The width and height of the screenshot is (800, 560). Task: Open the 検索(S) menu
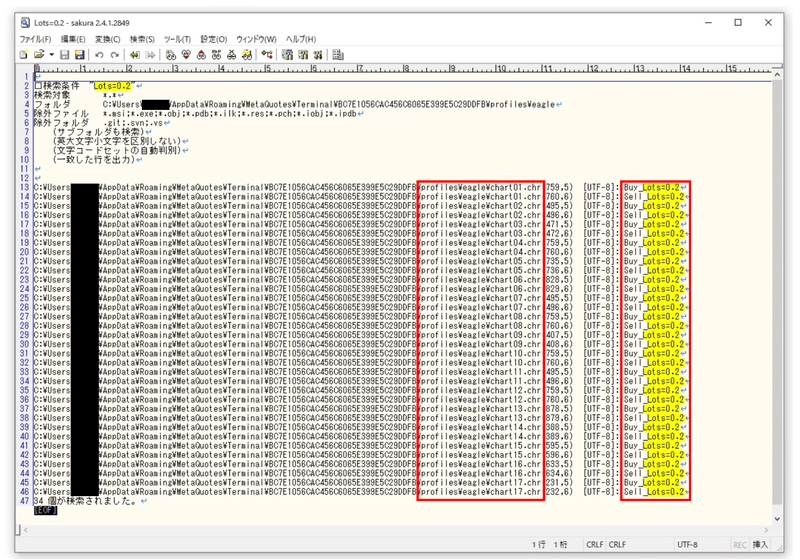(142, 39)
